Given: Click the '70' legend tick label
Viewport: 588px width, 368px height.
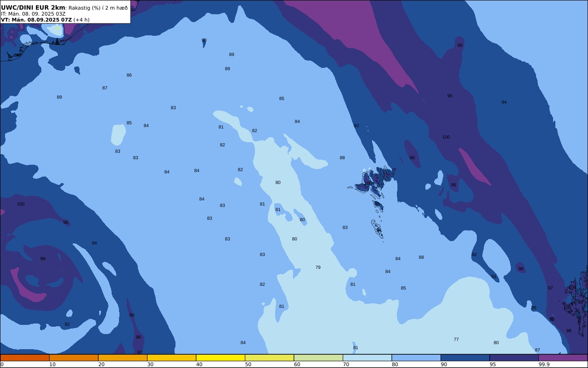Looking at the screenshot, I should [346, 364].
